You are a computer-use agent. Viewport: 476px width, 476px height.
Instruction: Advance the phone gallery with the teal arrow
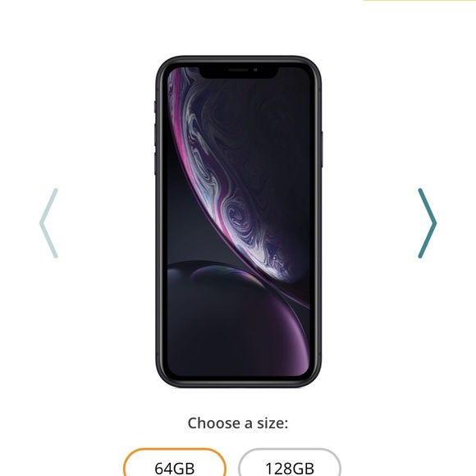click(427, 223)
